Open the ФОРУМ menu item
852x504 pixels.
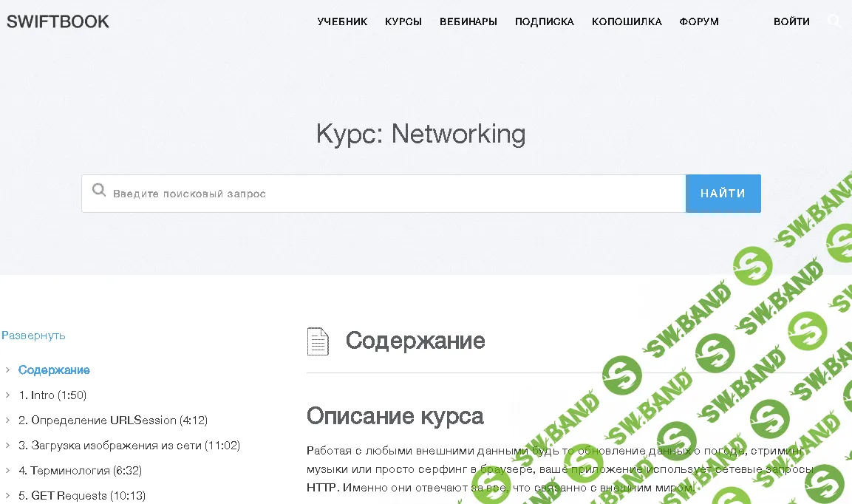point(698,21)
